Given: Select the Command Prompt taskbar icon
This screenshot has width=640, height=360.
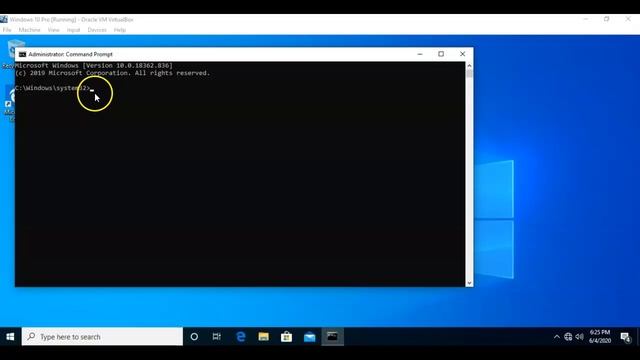Looking at the screenshot, I should tap(333, 337).
